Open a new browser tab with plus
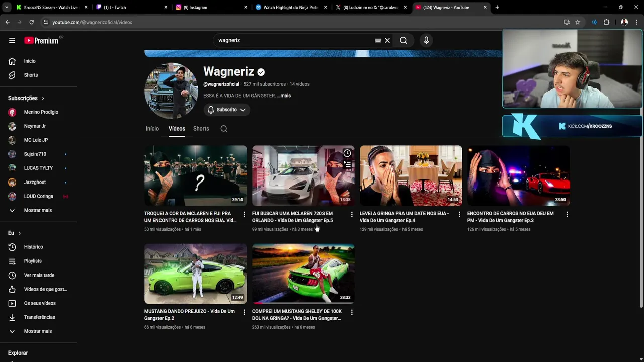Image resolution: width=644 pixels, height=362 pixels. point(497,7)
